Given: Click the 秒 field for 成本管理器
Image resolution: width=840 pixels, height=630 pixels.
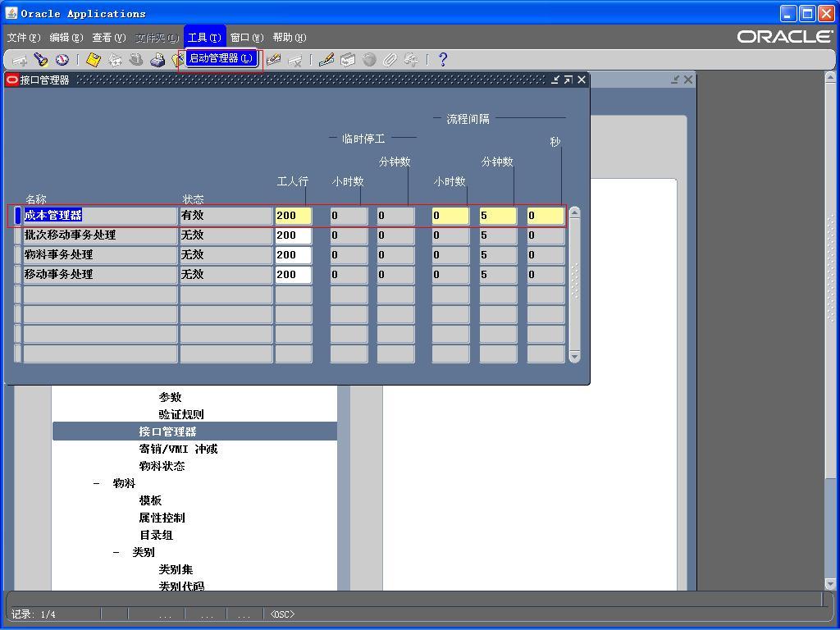Looking at the screenshot, I should 546,216.
